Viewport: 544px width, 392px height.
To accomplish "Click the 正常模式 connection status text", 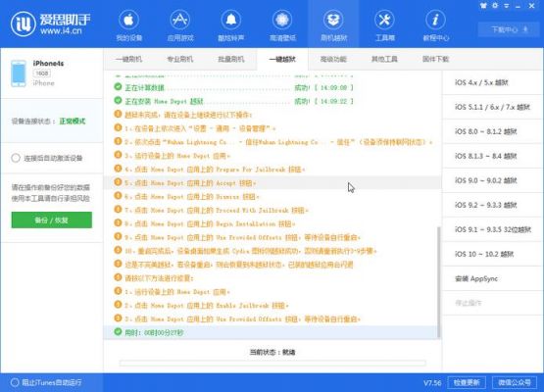I will [73, 122].
